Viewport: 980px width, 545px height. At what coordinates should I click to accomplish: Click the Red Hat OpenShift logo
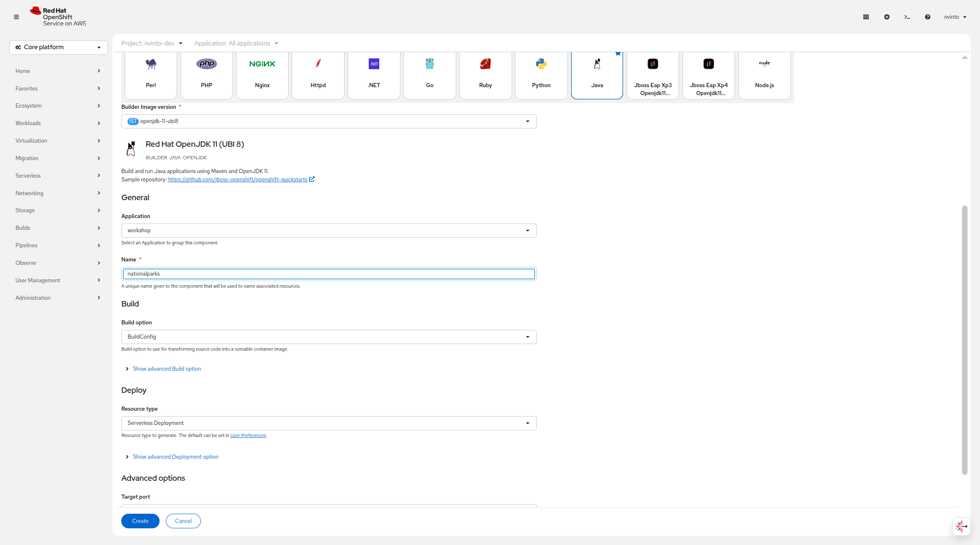[x=58, y=17]
